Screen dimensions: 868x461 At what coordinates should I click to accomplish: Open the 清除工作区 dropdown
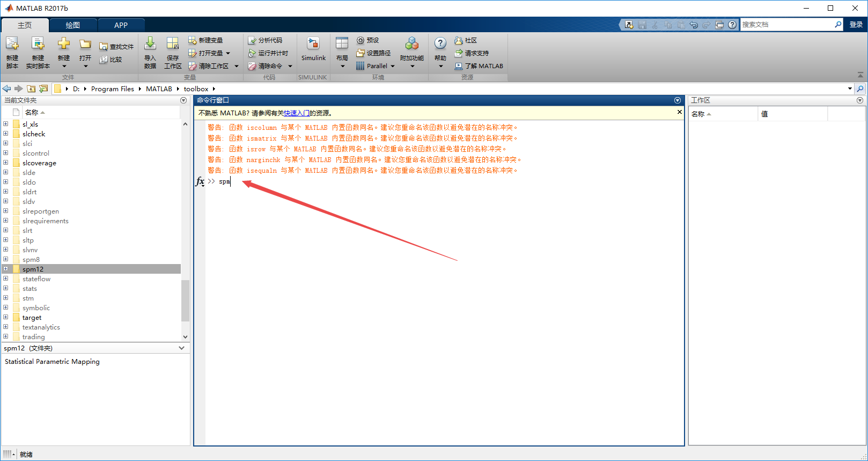(237, 66)
